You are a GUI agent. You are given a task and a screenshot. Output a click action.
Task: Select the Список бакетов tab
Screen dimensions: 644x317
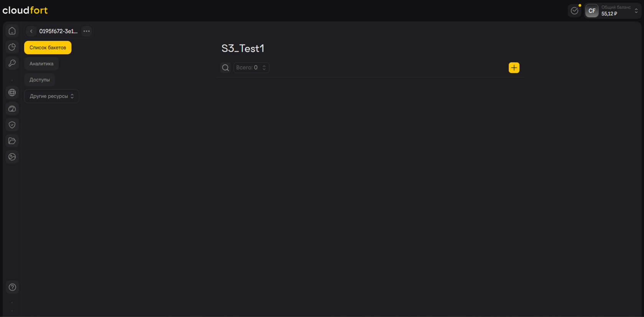pyautogui.click(x=48, y=47)
